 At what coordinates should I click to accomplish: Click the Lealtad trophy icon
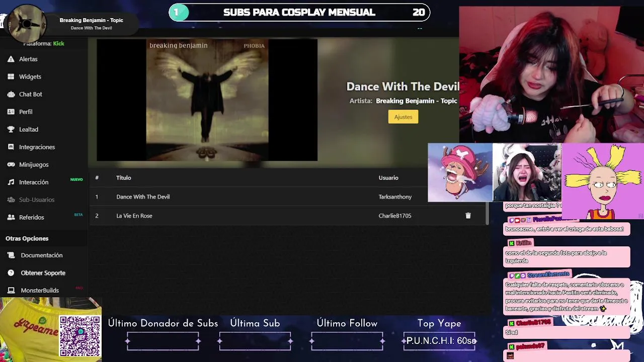coord(11,129)
